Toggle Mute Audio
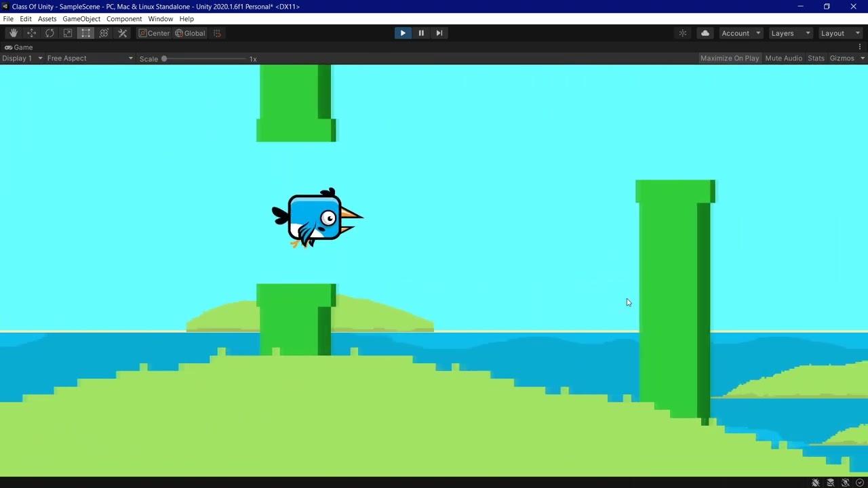 pyautogui.click(x=783, y=58)
